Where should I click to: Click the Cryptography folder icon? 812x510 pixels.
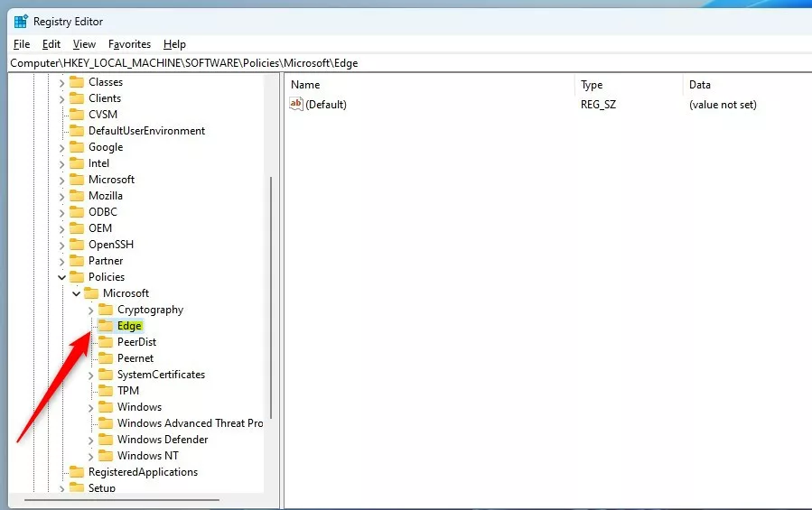click(x=106, y=309)
